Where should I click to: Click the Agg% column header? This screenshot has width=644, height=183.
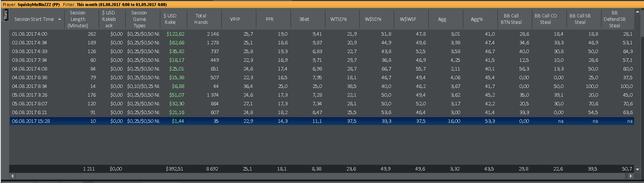pos(477,19)
